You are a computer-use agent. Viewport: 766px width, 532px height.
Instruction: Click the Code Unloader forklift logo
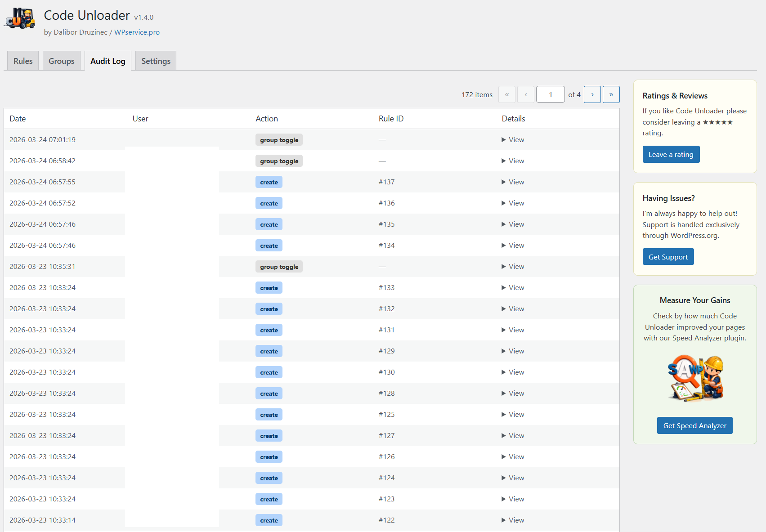[20, 18]
